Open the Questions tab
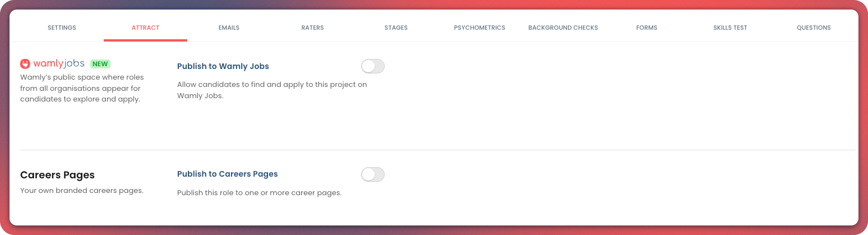The height and width of the screenshot is (235, 868). pos(814,27)
